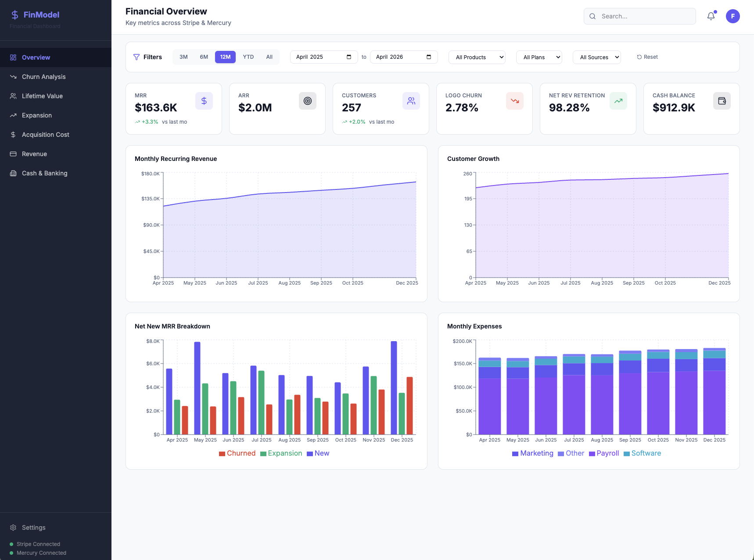Open Settings in the sidebar
This screenshot has width=754, height=560.
(x=56, y=528)
